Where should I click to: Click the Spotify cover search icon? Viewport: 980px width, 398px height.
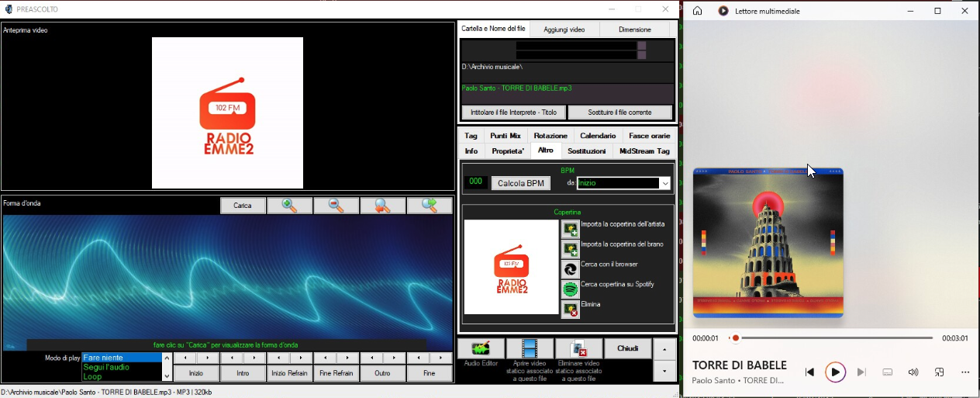[x=570, y=289]
